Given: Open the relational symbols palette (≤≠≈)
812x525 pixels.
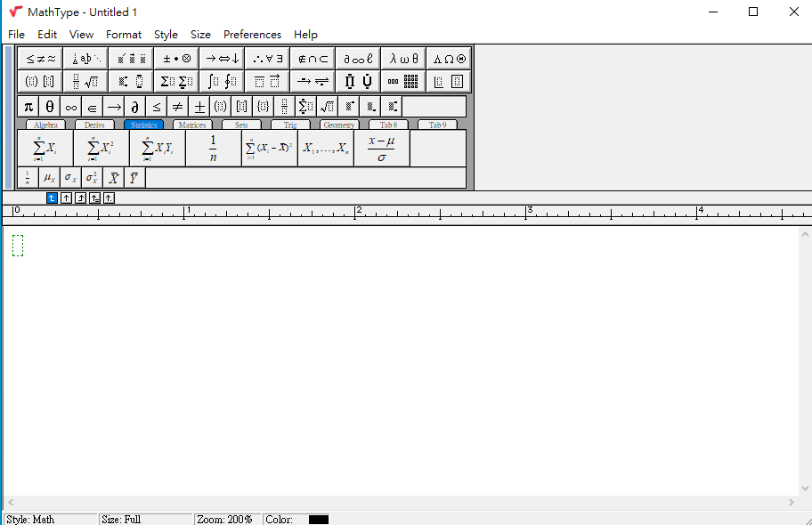Looking at the screenshot, I should point(40,59).
